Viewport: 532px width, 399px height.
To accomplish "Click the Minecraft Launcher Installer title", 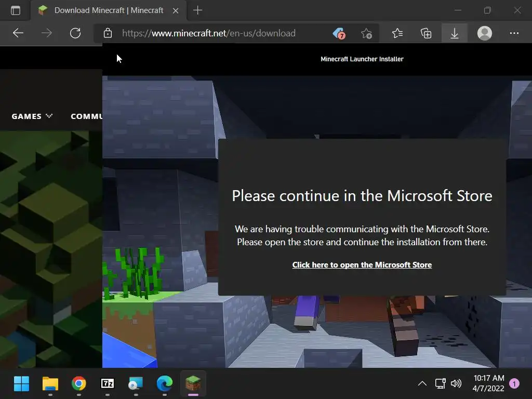I will coord(362,59).
